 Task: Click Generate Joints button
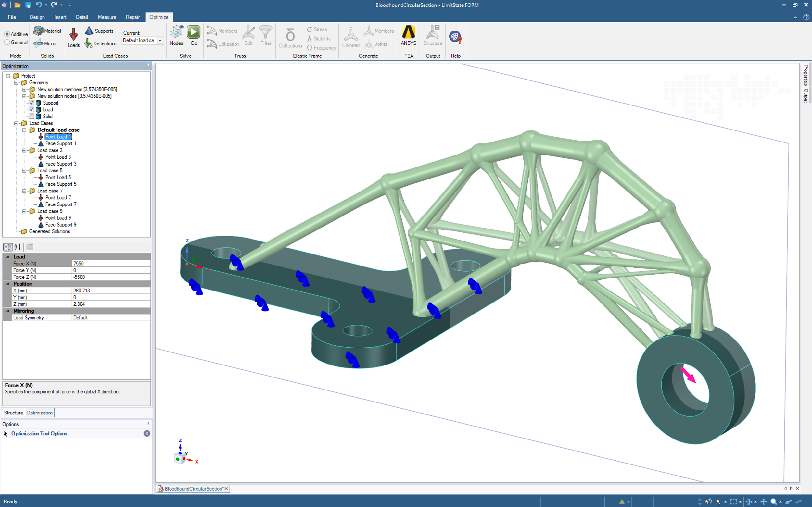[x=376, y=44]
